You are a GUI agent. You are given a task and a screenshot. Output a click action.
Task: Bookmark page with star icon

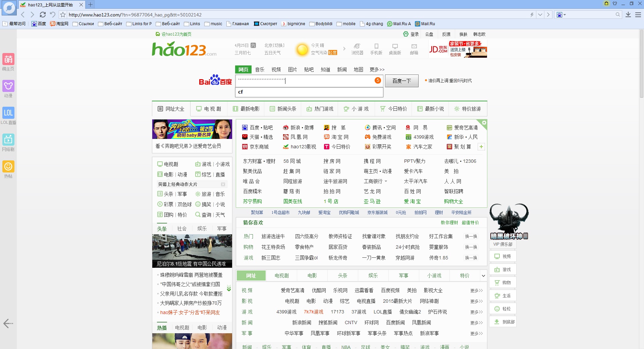(63, 15)
